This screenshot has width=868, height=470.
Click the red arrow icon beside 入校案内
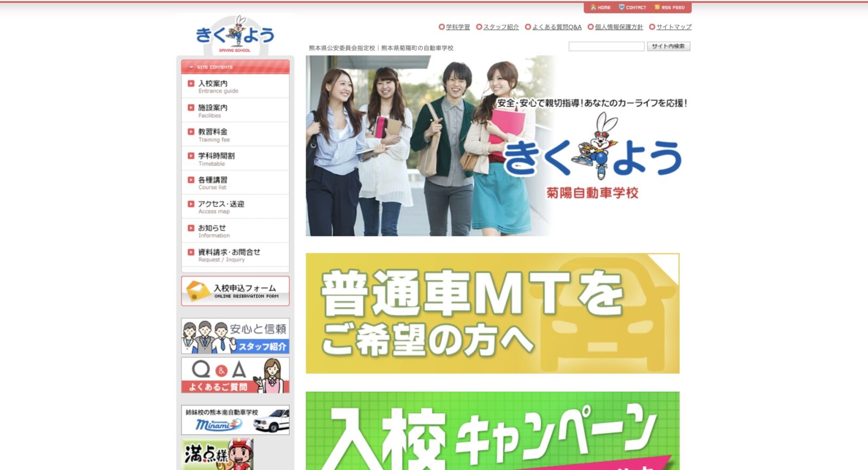191,83
